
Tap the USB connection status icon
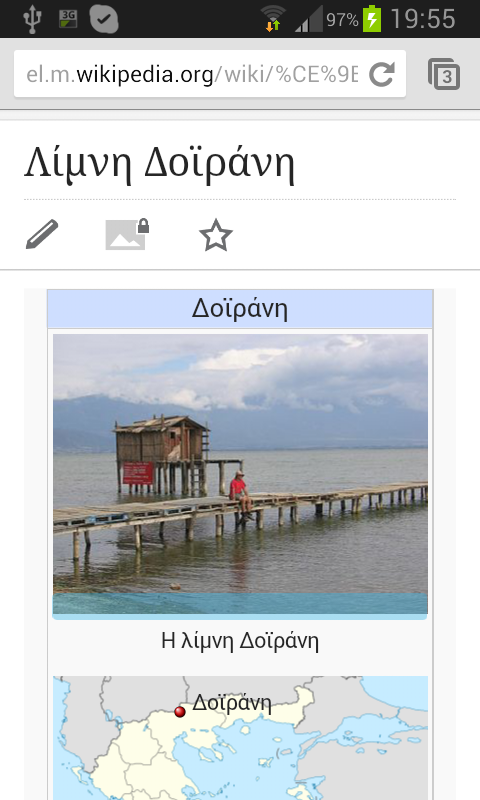(32, 19)
